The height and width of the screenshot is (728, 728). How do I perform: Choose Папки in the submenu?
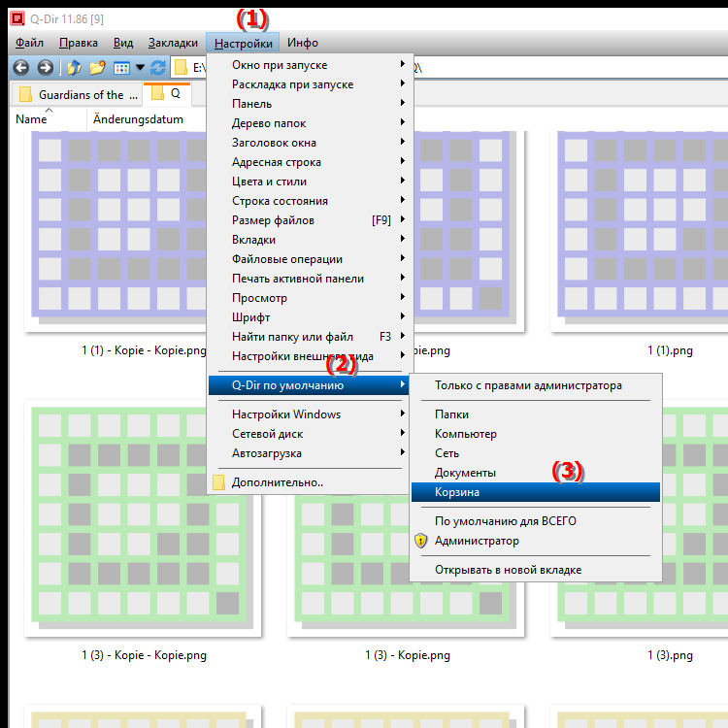point(535,414)
